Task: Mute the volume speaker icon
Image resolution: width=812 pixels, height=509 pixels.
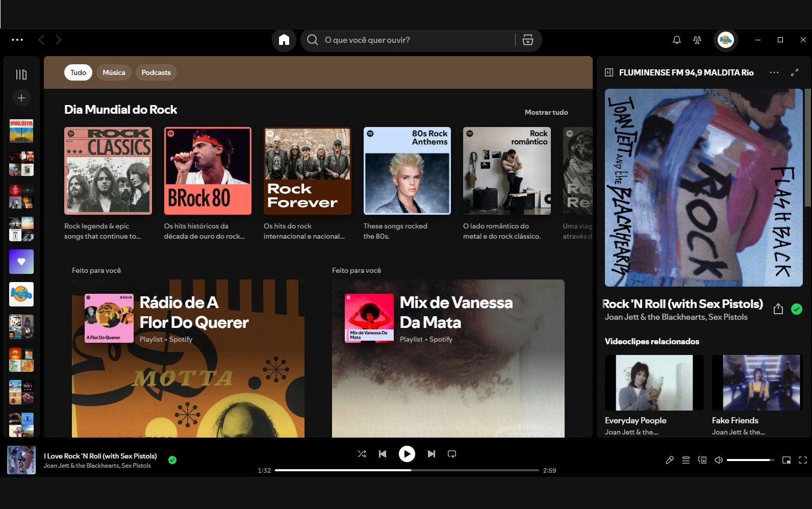Action: coord(719,460)
